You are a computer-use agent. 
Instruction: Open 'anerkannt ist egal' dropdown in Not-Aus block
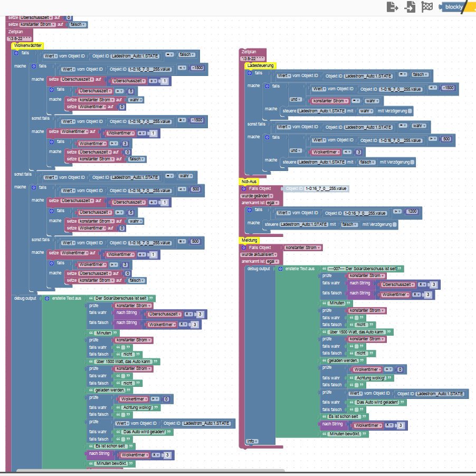[x=273, y=203]
